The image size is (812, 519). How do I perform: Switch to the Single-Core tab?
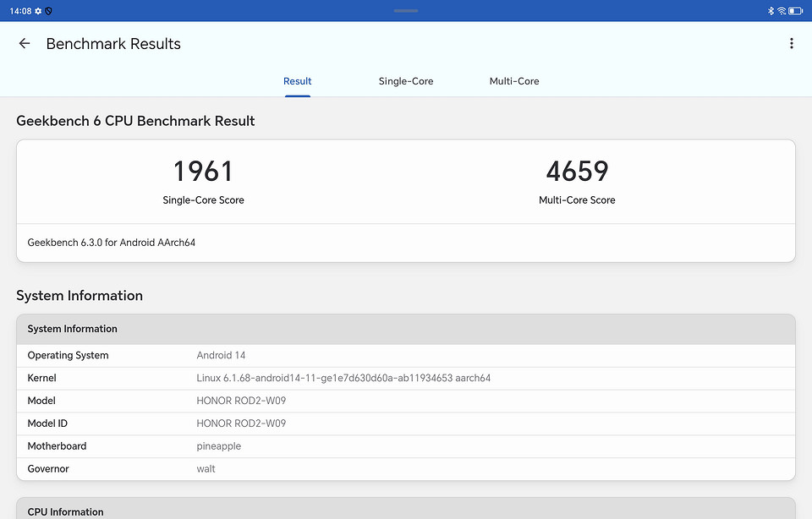pyautogui.click(x=406, y=81)
